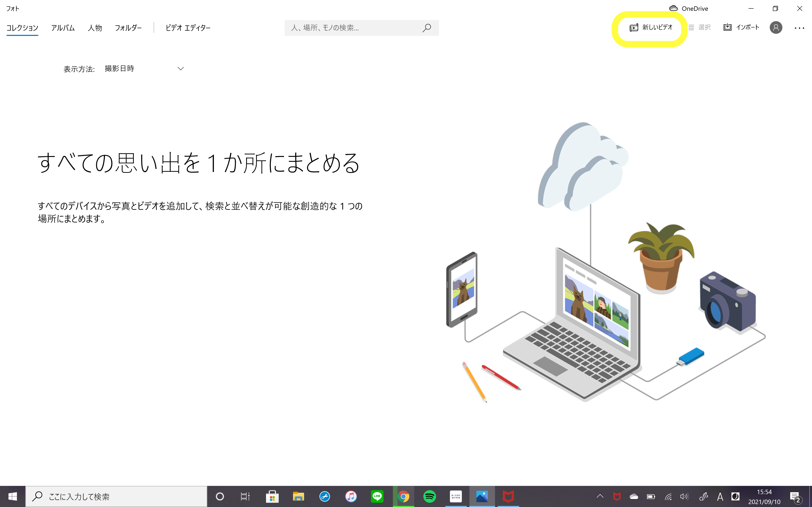This screenshot has height=507, width=812.
Task: Open the フォルダー tab
Action: pyautogui.click(x=128, y=28)
